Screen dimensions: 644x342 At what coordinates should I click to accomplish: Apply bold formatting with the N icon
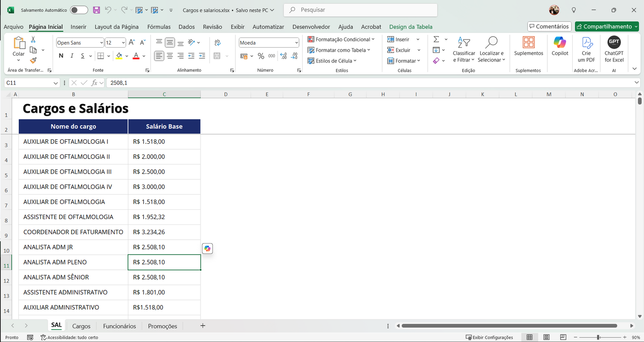pos(61,56)
